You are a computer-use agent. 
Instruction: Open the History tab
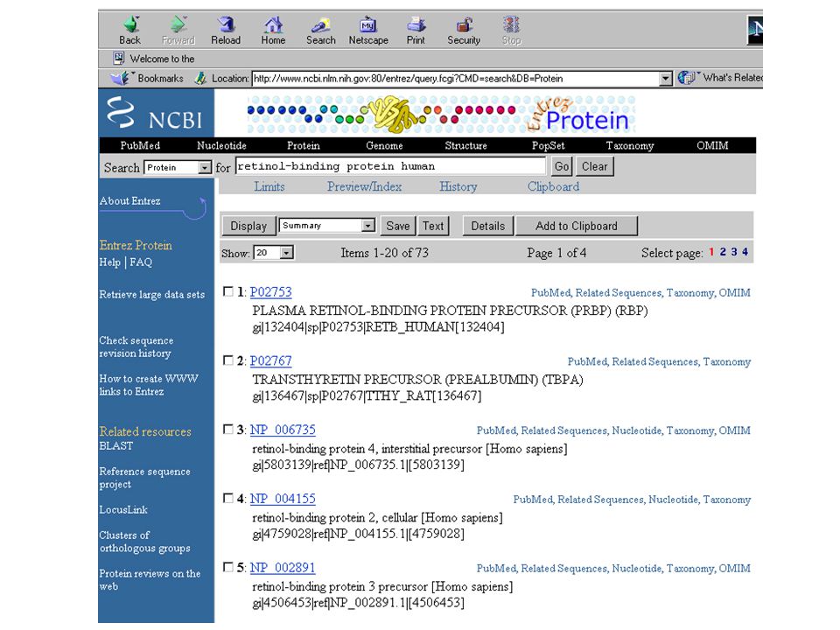(x=458, y=186)
